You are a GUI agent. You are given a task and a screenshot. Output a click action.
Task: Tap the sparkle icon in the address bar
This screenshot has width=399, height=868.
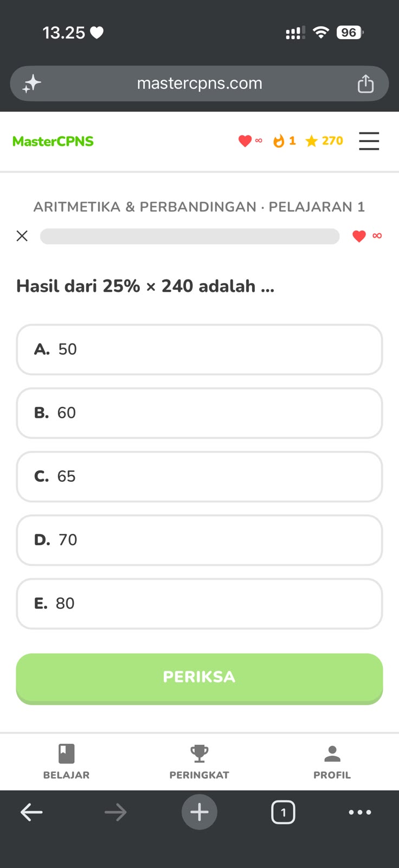(31, 84)
